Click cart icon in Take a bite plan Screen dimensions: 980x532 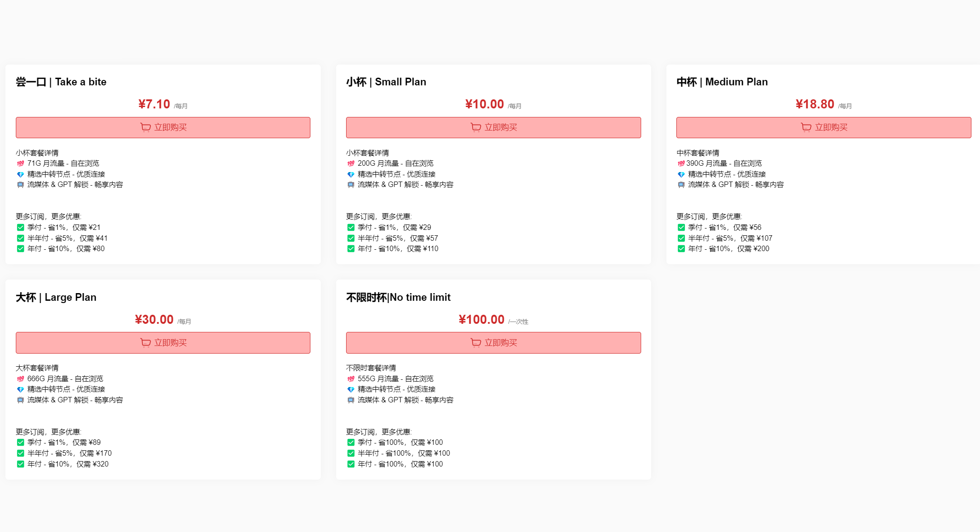[x=145, y=127]
